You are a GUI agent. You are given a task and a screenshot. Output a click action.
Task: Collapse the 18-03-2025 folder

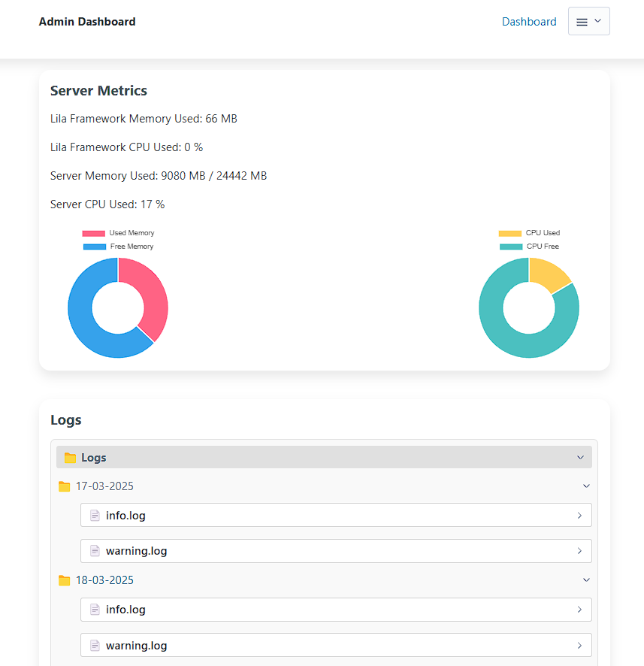point(324,580)
